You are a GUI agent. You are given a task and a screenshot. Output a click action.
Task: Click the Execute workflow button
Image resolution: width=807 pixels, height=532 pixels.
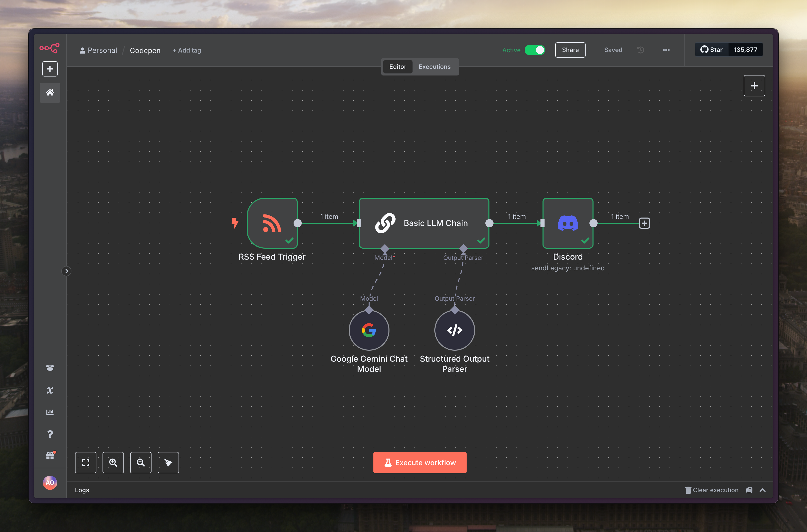click(420, 462)
